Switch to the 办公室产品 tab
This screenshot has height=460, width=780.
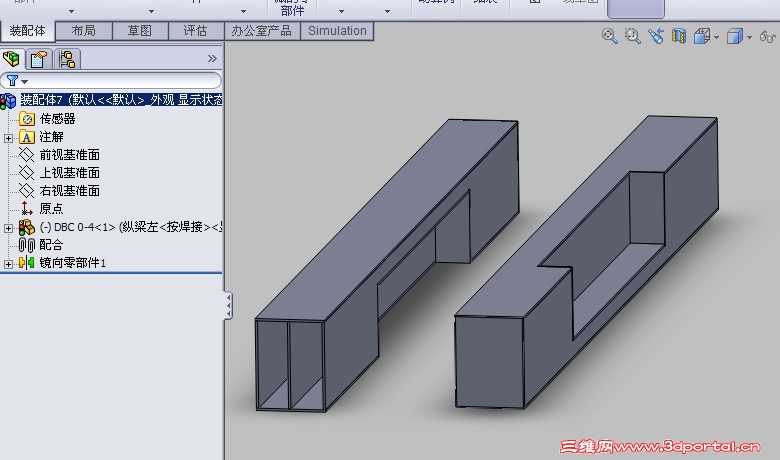point(262,31)
